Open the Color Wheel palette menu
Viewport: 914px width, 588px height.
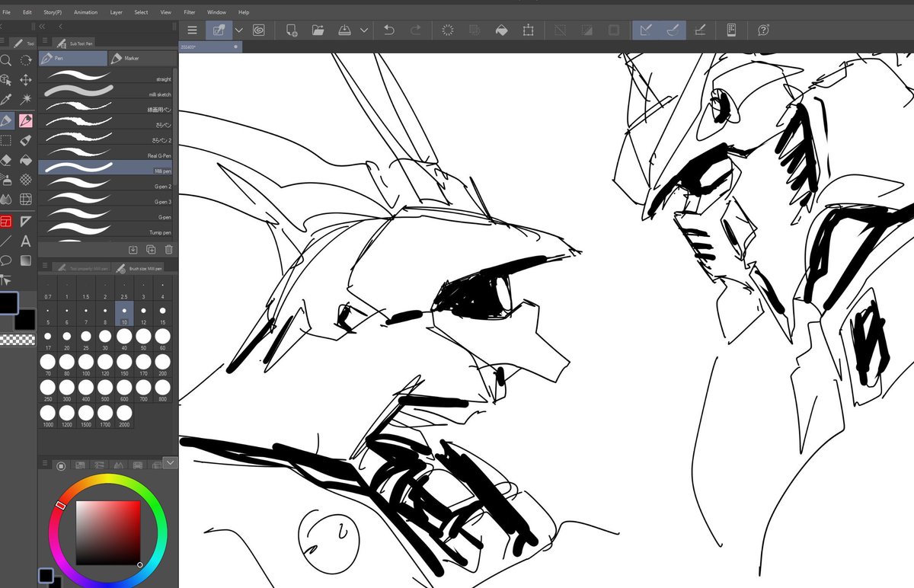tap(45, 465)
